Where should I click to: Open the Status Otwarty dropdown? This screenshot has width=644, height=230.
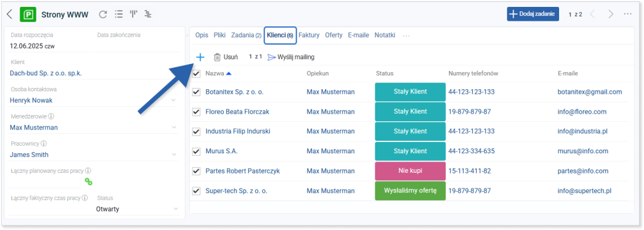coord(176,209)
